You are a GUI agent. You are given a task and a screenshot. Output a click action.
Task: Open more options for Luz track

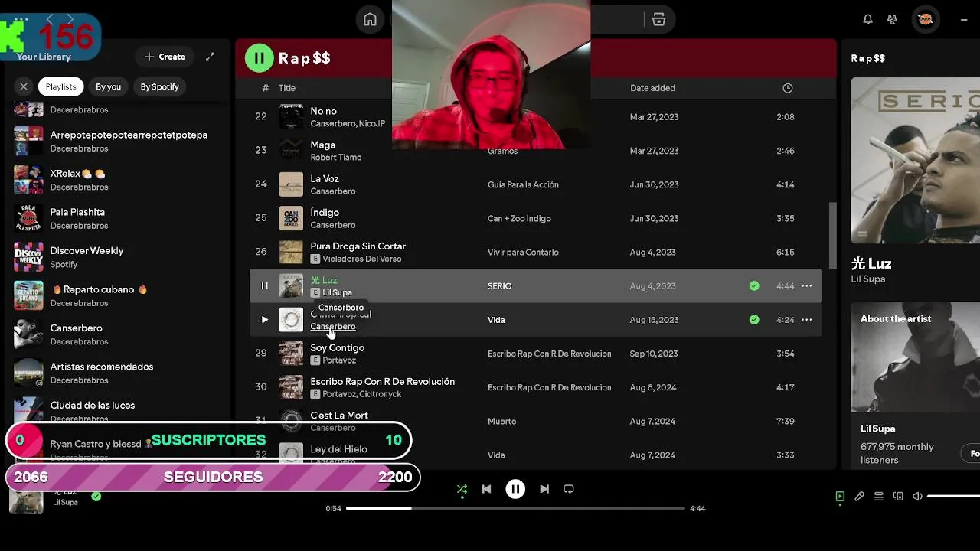coord(806,285)
